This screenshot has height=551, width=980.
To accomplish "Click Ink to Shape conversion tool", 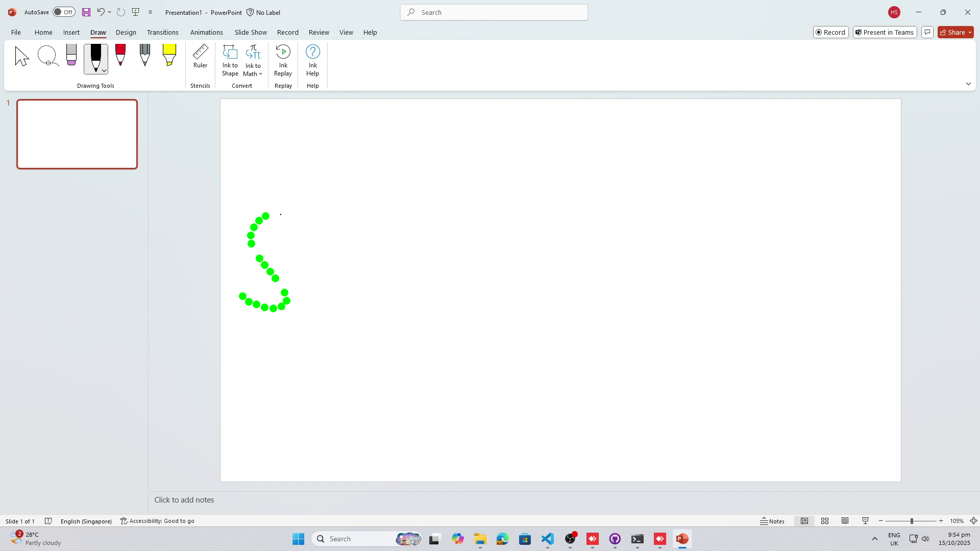I will click(230, 60).
